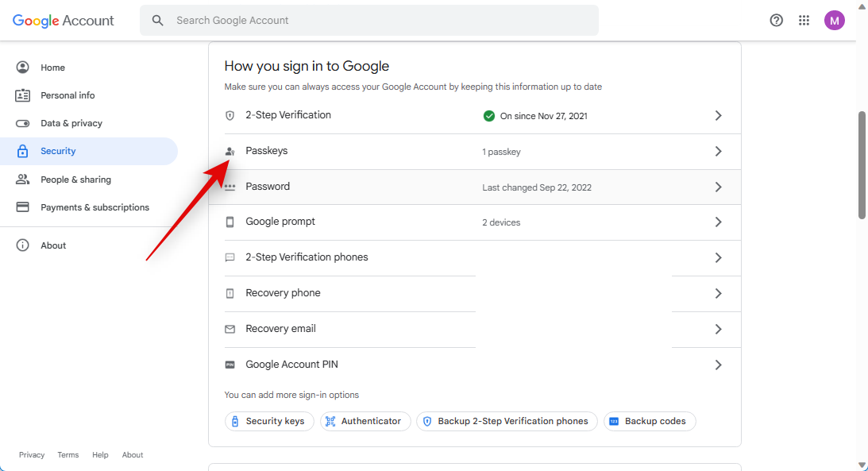
Task: Click the Password row label
Action: (x=268, y=187)
